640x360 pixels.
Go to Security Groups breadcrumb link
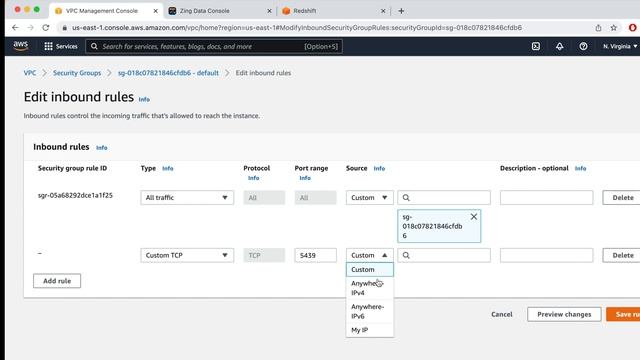pyautogui.click(x=77, y=73)
